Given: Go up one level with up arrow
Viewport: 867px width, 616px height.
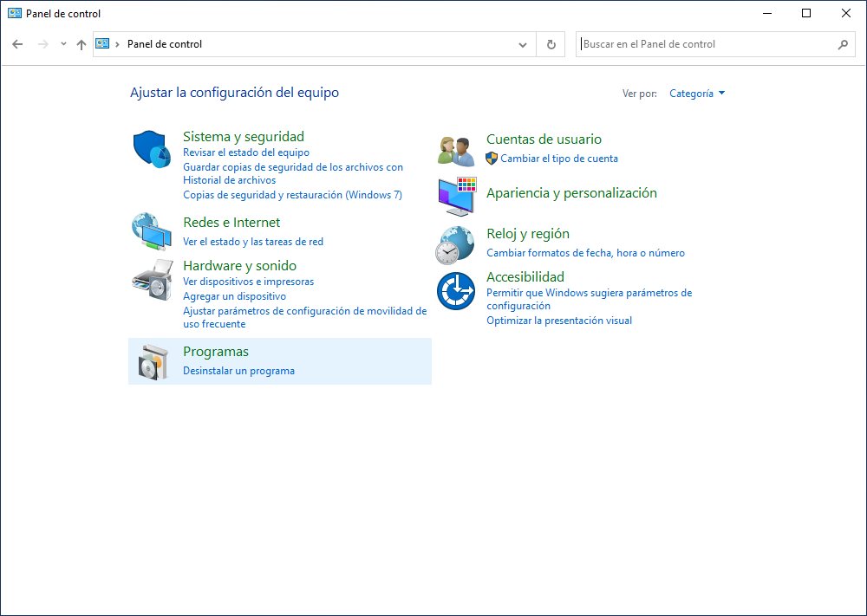Looking at the screenshot, I should pyautogui.click(x=81, y=45).
